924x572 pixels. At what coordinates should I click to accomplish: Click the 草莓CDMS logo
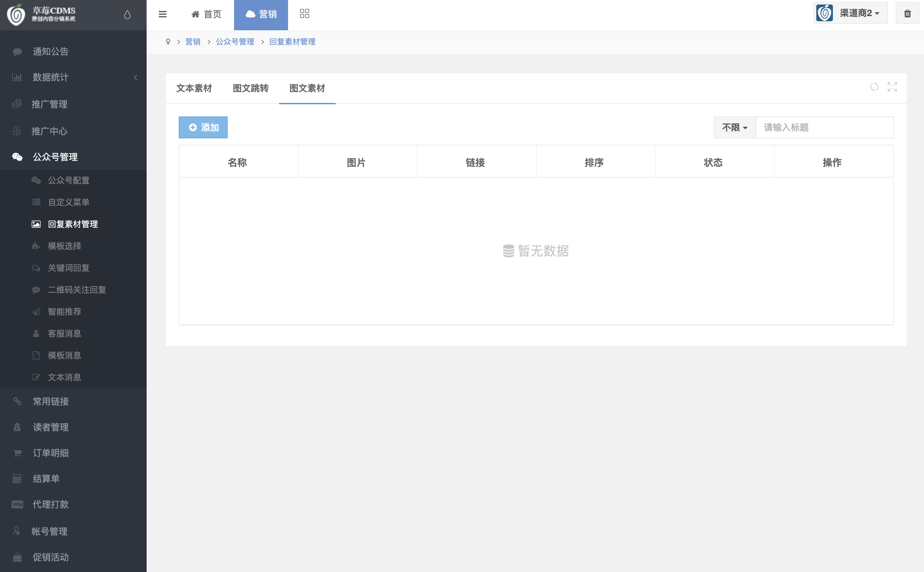41,14
